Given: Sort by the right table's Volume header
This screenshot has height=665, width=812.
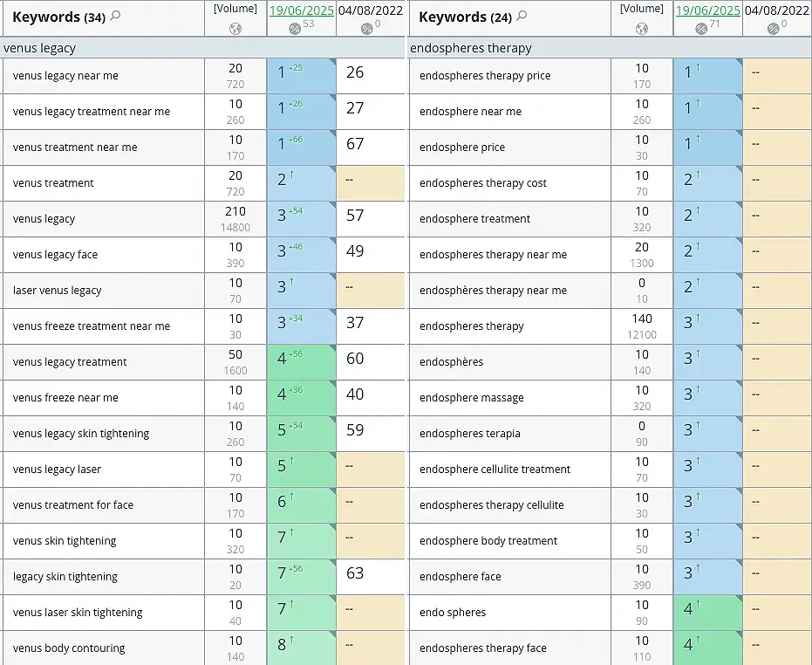Looking at the screenshot, I should [641, 9].
